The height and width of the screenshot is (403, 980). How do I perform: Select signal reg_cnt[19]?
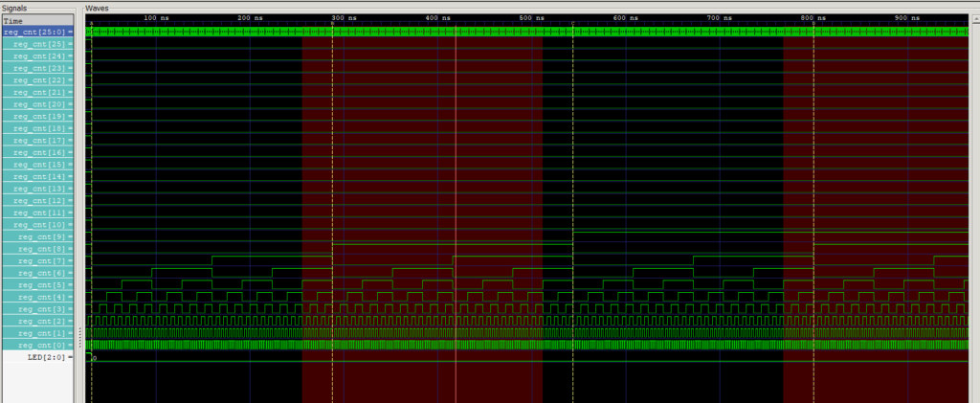point(37,116)
